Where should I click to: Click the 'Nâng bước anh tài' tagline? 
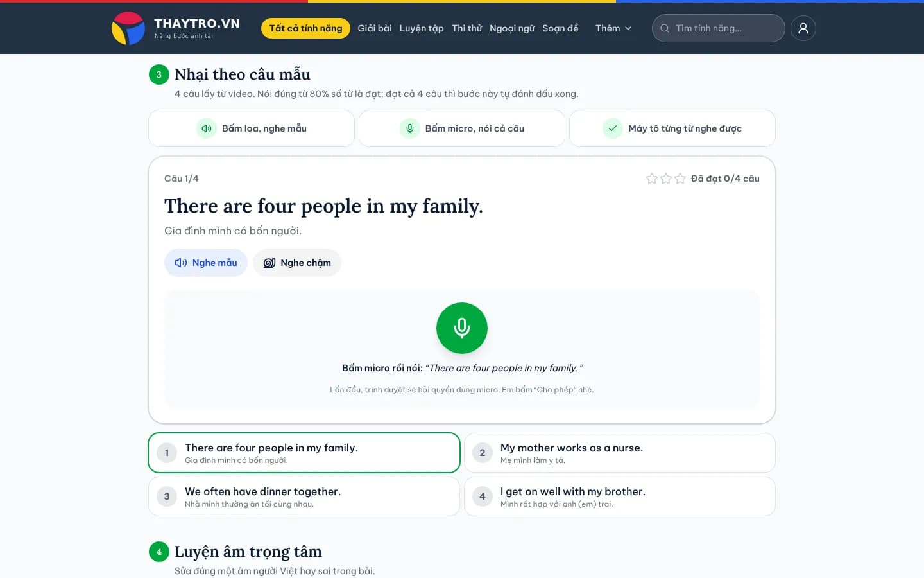tap(184, 36)
